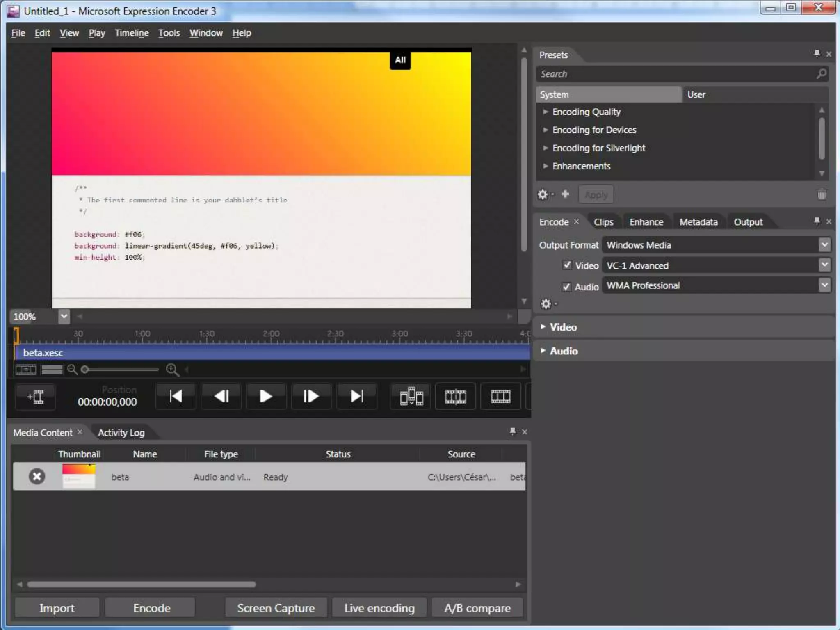This screenshot has height=630, width=840.
Task: Click the trash icon in Presets panel
Action: tap(822, 194)
